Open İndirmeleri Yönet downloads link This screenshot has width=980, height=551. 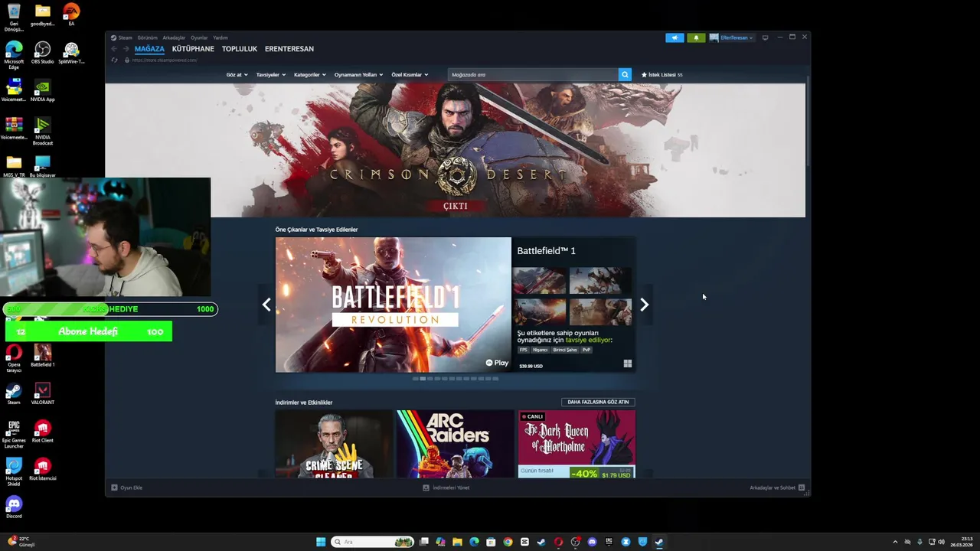pos(446,487)
